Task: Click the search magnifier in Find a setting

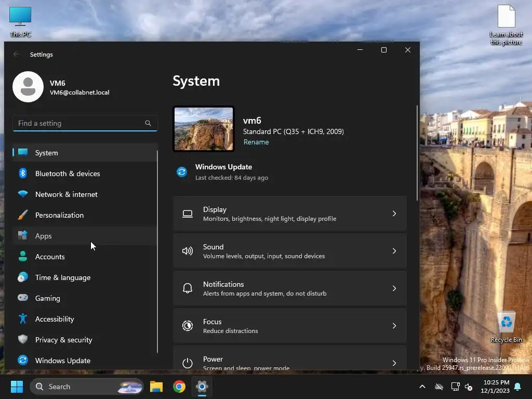Action: click(148, 123)
